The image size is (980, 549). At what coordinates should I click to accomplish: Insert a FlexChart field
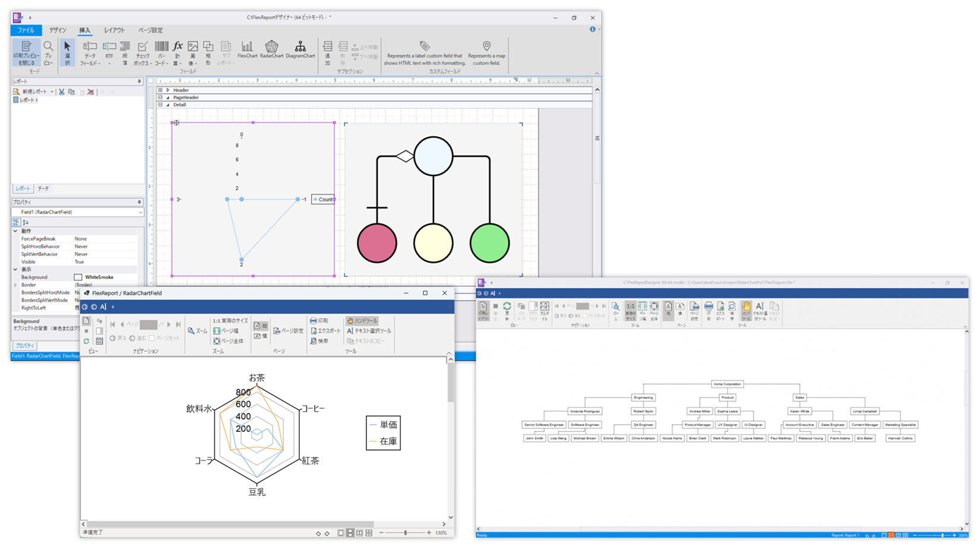click(x=247, y=50)
